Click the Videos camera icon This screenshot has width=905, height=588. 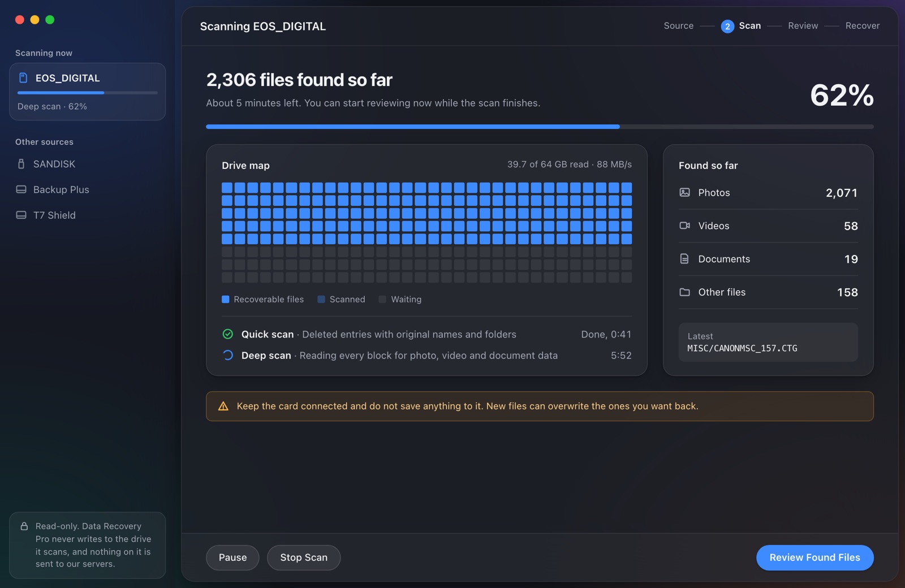tap(684, 226)
